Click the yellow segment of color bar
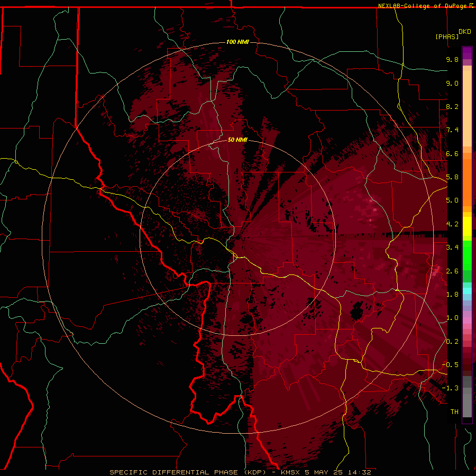The image size is (476, 476). (x=467, y=226)
